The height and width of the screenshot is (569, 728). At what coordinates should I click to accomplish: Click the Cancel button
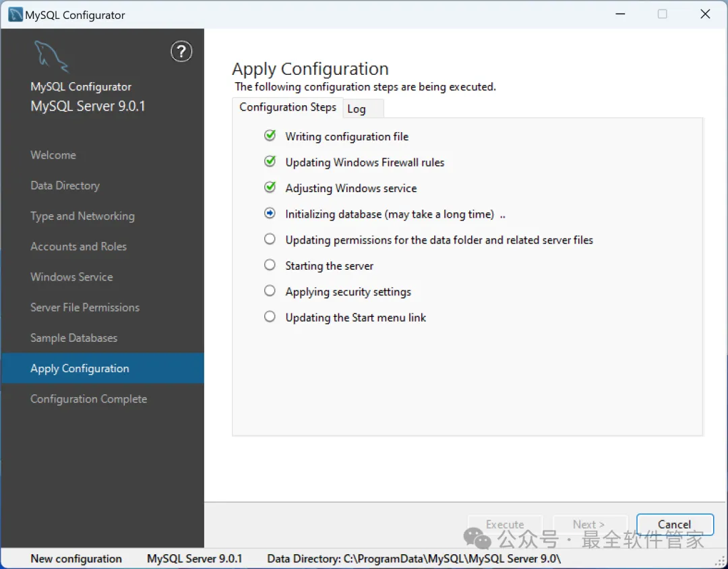(675, 525)
